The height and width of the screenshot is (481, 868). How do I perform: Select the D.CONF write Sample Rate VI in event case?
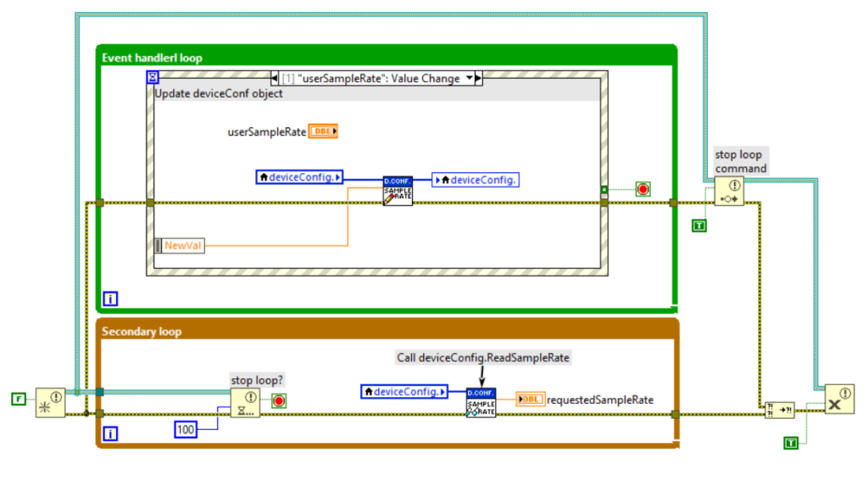coord(397,191)
